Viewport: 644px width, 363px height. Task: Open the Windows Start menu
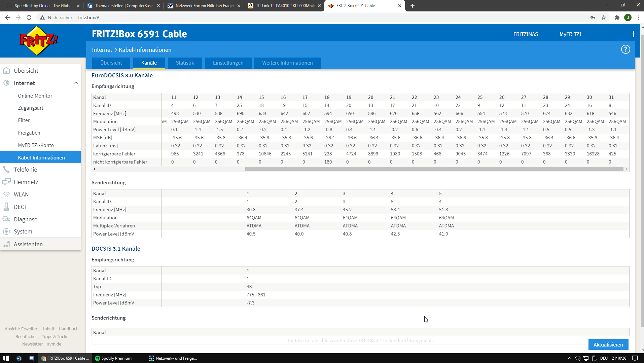pos(6,358)
